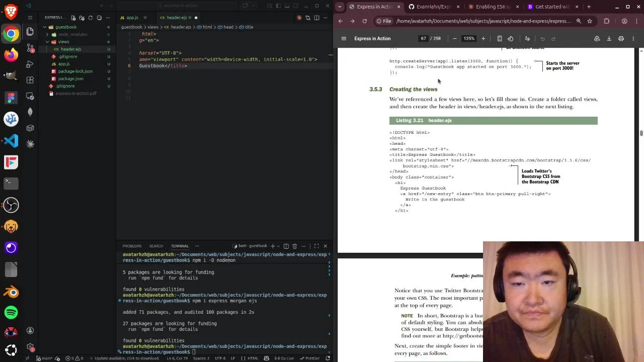Click Prettier in status bar
644x362 pixels.
(309, 358)
